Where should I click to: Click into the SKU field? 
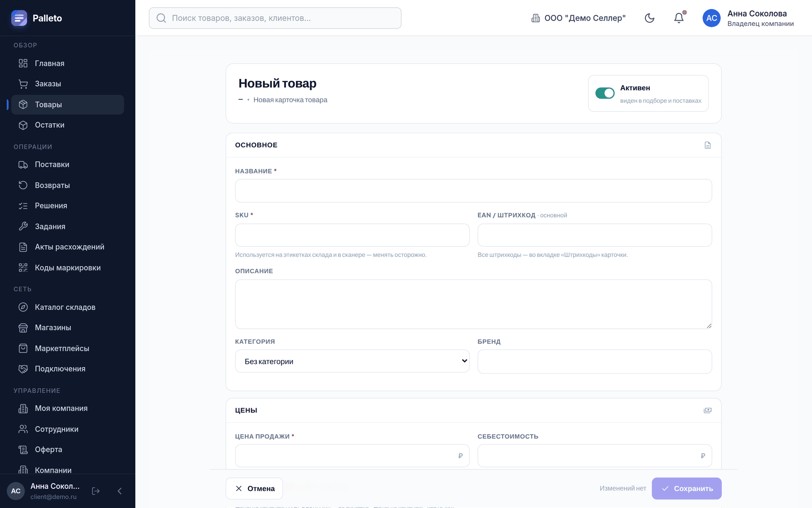point(352,235)
